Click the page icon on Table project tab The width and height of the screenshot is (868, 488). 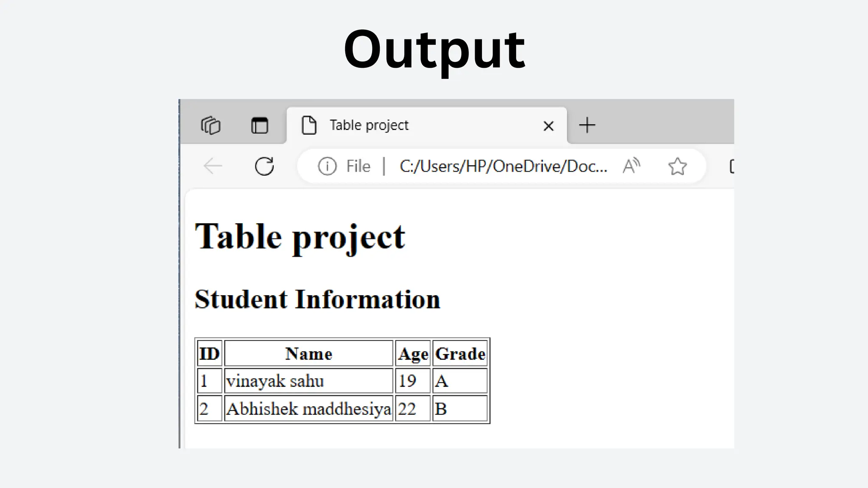309,125
